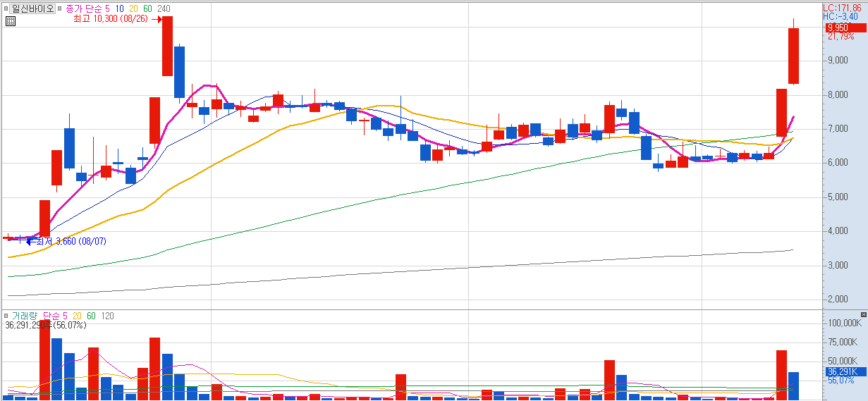The width and height of the screenshot is (868, 401).
Task: Click the 5-period price MA legend
Action: click(x=107, y=8)
